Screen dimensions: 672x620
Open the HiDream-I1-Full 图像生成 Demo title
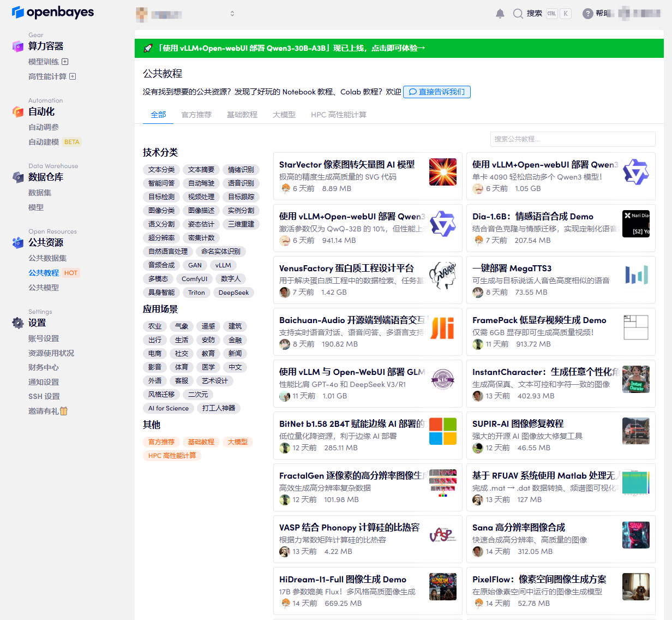tap(343, 579)
